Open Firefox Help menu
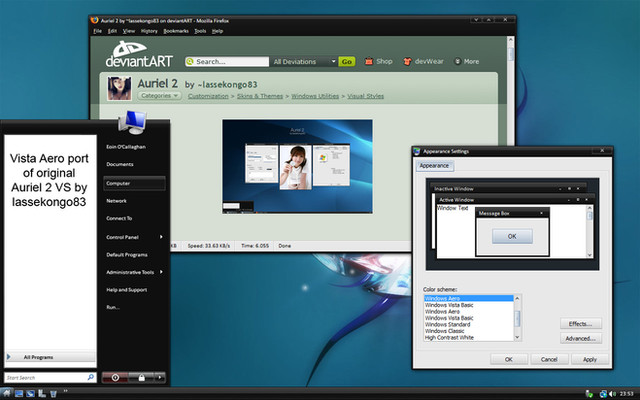 tap(217, 31)
